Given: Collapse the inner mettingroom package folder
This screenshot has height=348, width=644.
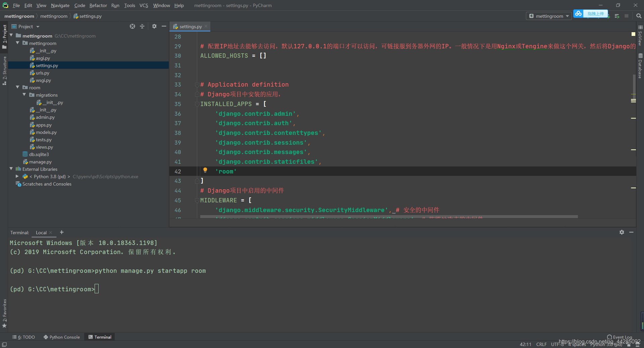Looking at the screenshot, I should (x=18, y=43).
